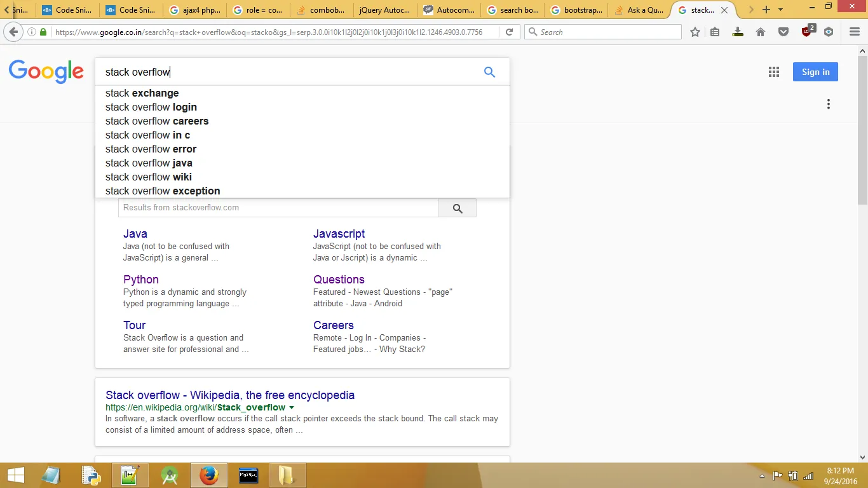Open the Firefox downloads arrow

click(738, 32)
